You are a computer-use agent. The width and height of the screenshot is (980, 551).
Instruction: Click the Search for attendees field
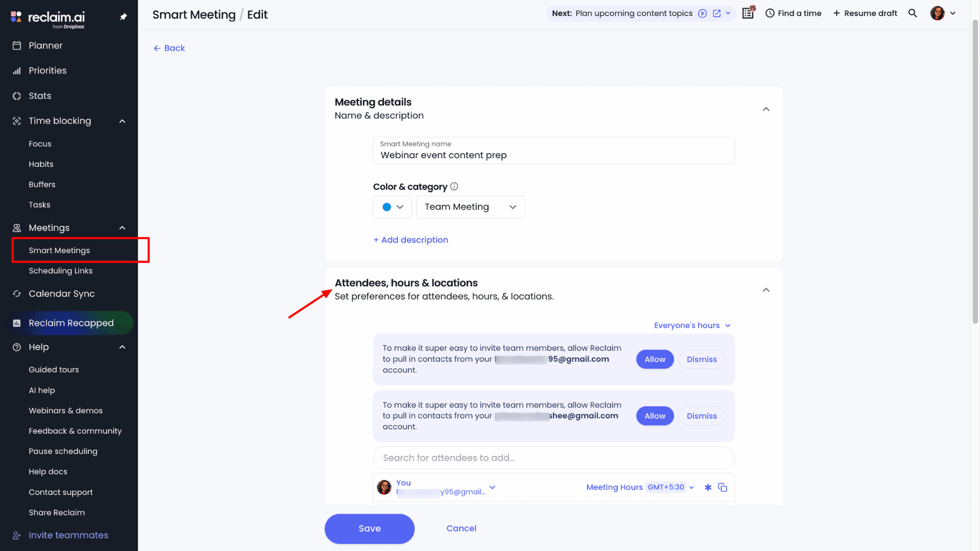tap(553, 458)
